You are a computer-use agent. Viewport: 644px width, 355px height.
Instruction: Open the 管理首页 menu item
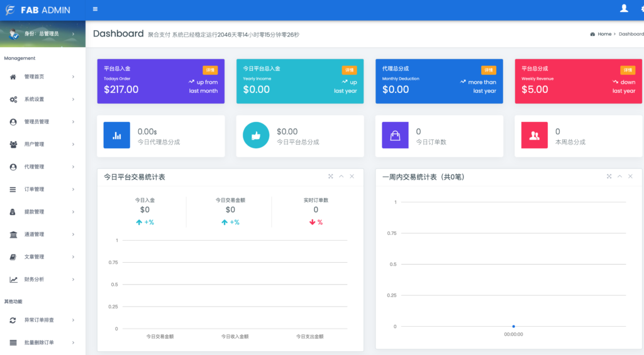point(43,77)
